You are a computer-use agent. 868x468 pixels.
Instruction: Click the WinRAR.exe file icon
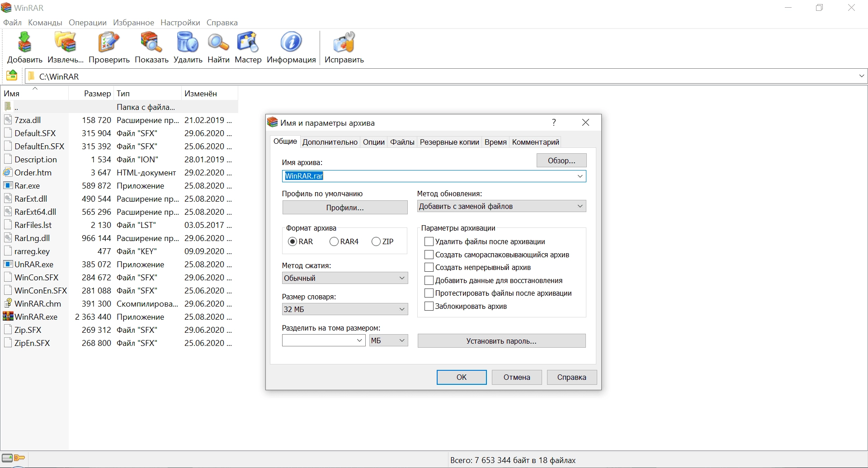8,317
